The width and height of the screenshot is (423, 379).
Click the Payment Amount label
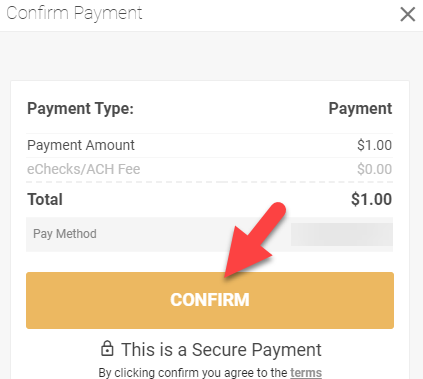(x=81, y=145)
